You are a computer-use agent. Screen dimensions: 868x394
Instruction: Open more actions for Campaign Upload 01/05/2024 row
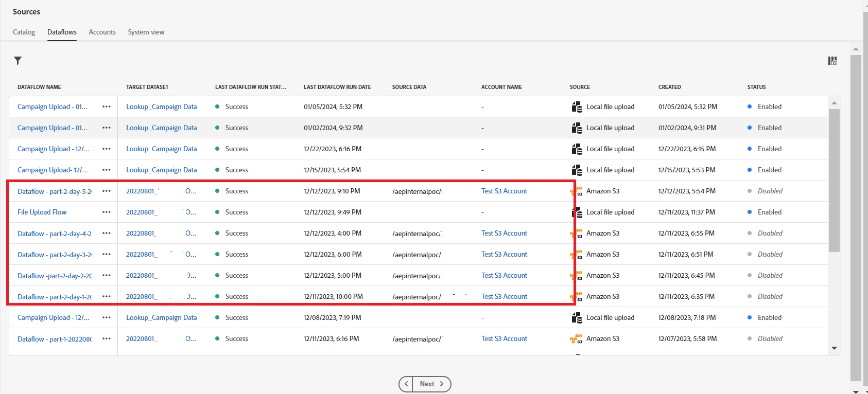[x=107, y=106]
